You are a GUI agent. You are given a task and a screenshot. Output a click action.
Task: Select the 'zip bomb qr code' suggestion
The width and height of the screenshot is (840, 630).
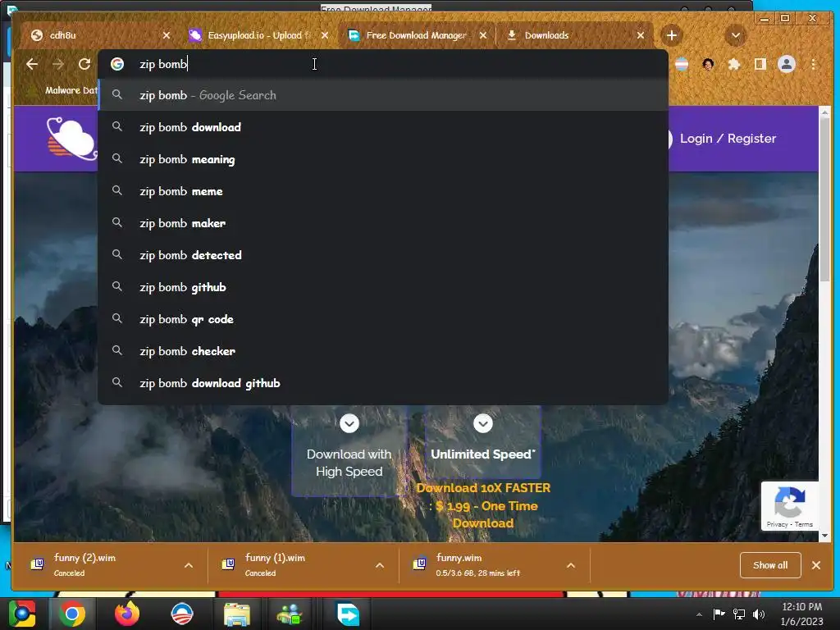click(383, 319)
